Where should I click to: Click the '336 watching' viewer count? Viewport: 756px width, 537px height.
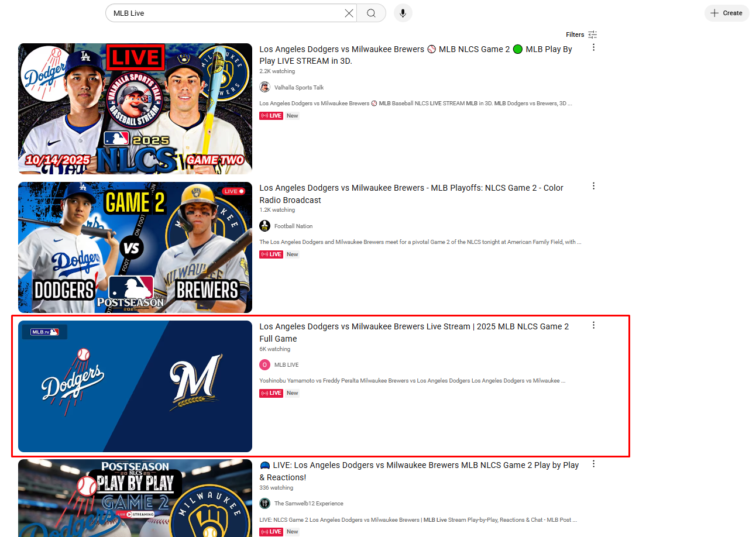[276, 488]
